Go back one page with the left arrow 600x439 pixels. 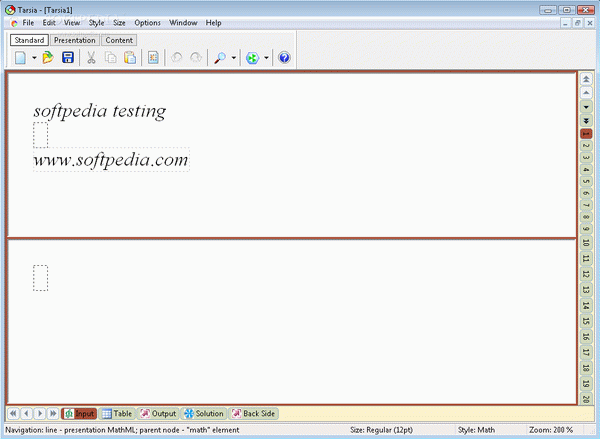point(26,414)
